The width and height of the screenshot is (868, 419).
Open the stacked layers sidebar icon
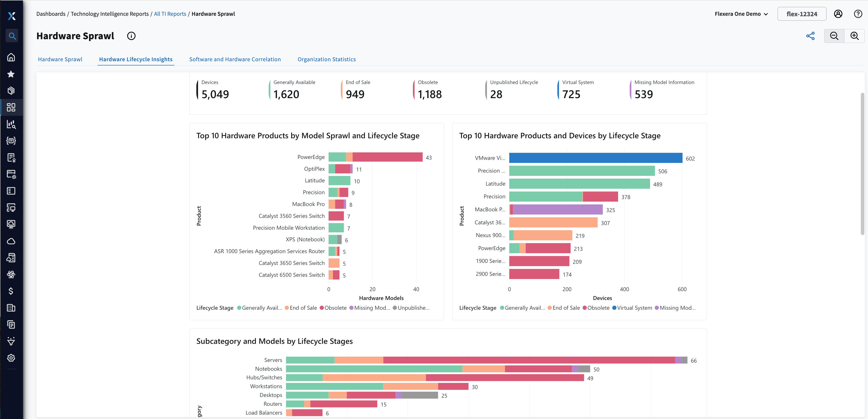(x=11, y=91)
